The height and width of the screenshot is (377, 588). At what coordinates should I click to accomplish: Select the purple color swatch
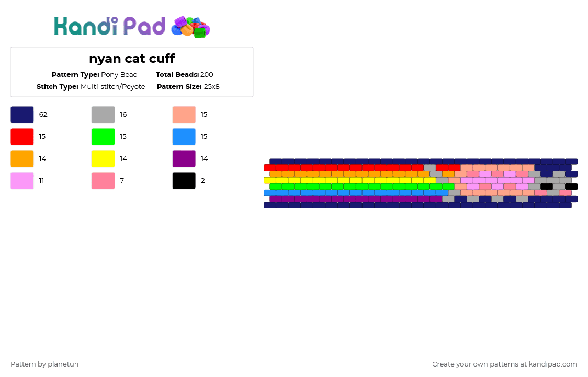pyautogui.click(x=184, y=159)
